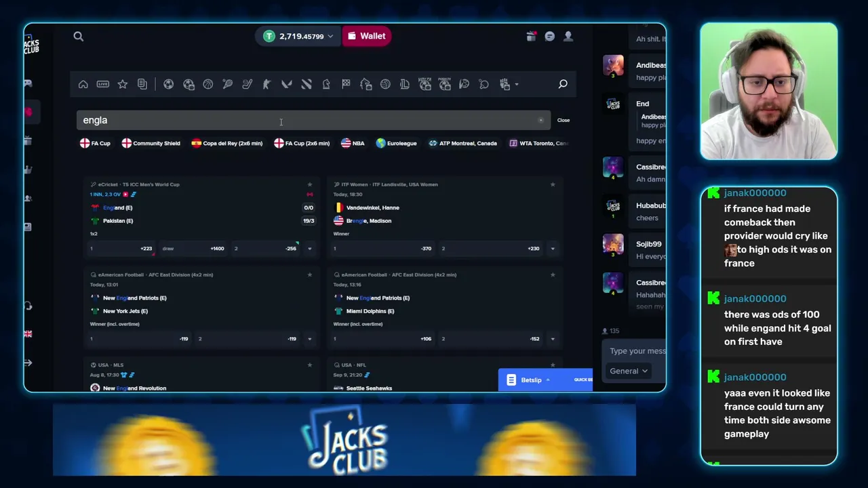
Task: Favorite the Patriots vs New York Jets match
Action: coord(310,274)
